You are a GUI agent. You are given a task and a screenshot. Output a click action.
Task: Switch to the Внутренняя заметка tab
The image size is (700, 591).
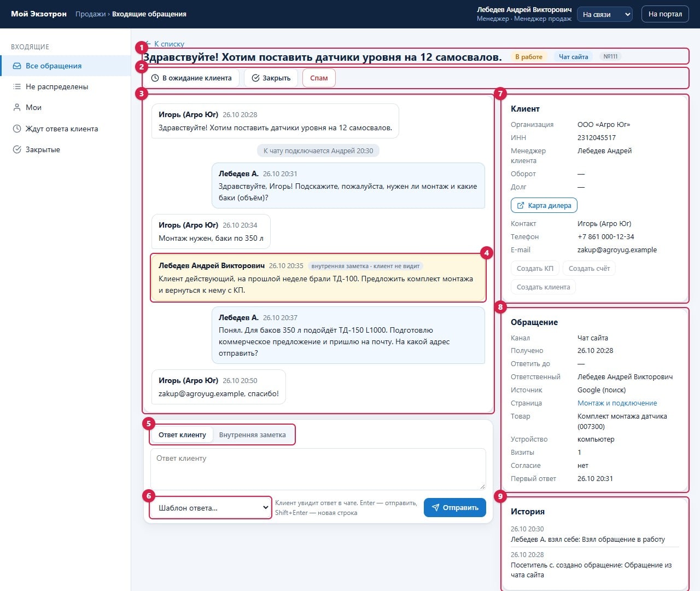pyautogui.click(x=252, y=435)
